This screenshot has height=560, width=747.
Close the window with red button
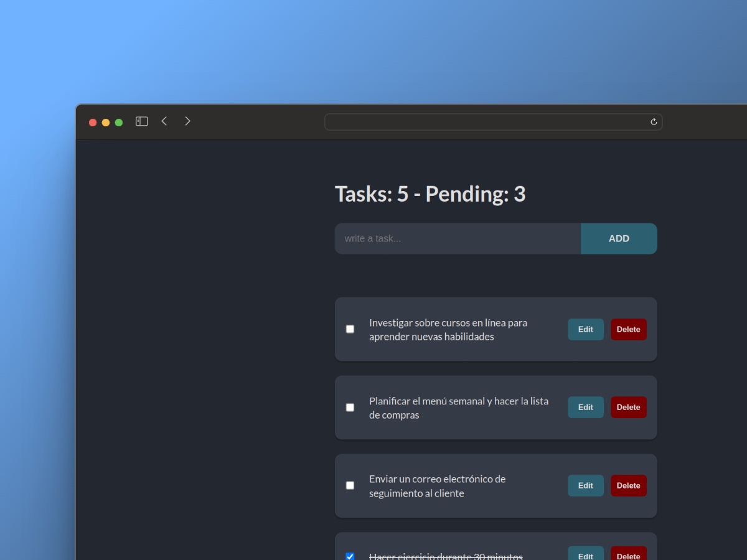(93, 122)
